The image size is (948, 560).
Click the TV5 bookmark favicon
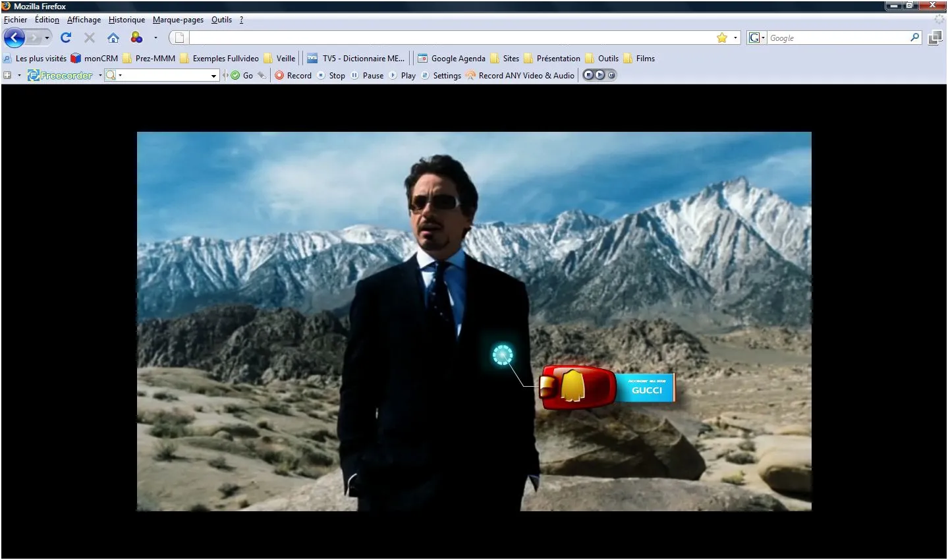click(x=312, y=59)
